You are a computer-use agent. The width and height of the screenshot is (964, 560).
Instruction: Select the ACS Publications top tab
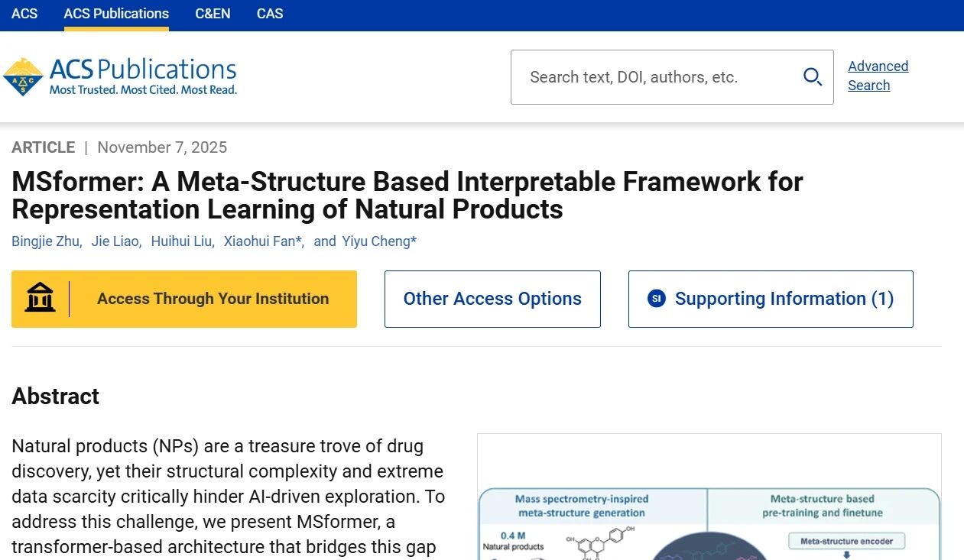116,14
